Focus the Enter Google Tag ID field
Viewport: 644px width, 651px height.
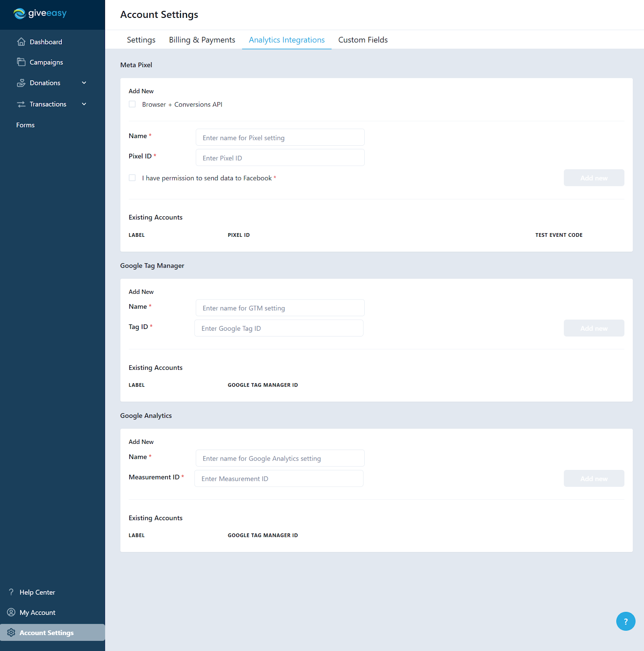279,328
